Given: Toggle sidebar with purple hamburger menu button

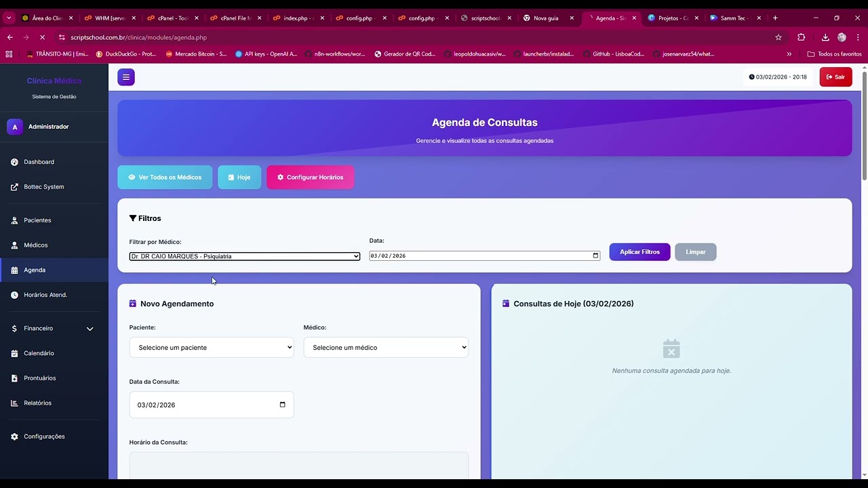Looking at the screenshot, I should coord(126,77).
